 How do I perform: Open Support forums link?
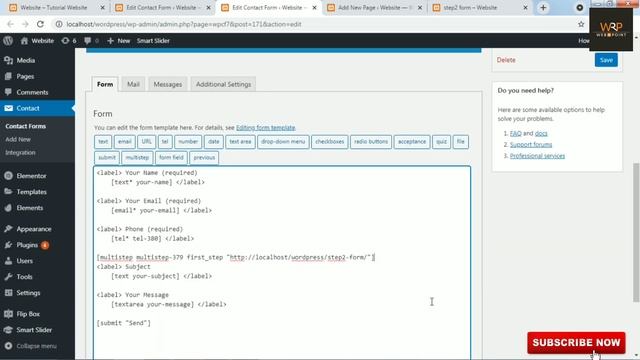pos(531,144)
